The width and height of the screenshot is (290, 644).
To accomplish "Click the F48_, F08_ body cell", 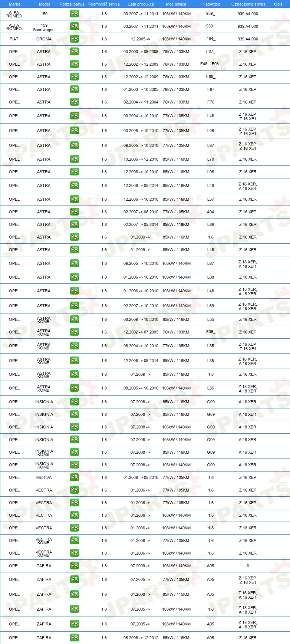I will pyautogui.click(x=211, y=64).
